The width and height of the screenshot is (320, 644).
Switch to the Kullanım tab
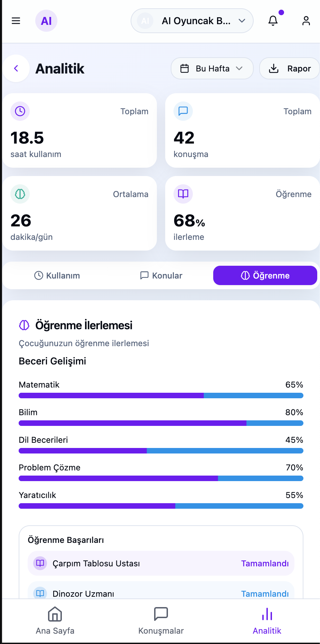57,275
